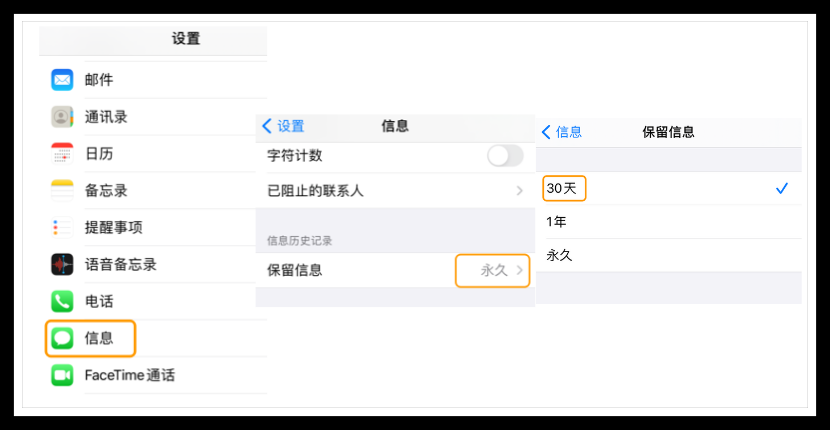The width and height of the screenshot is (830, 430).
Task: Select the Calendar (日历) icon
Action: (x=63, y=154)
